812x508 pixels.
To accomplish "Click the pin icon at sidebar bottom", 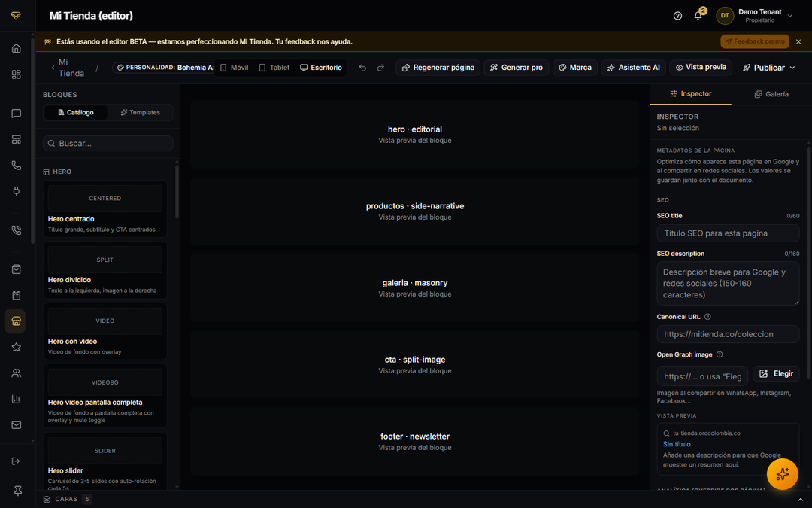I will (17, 491).
